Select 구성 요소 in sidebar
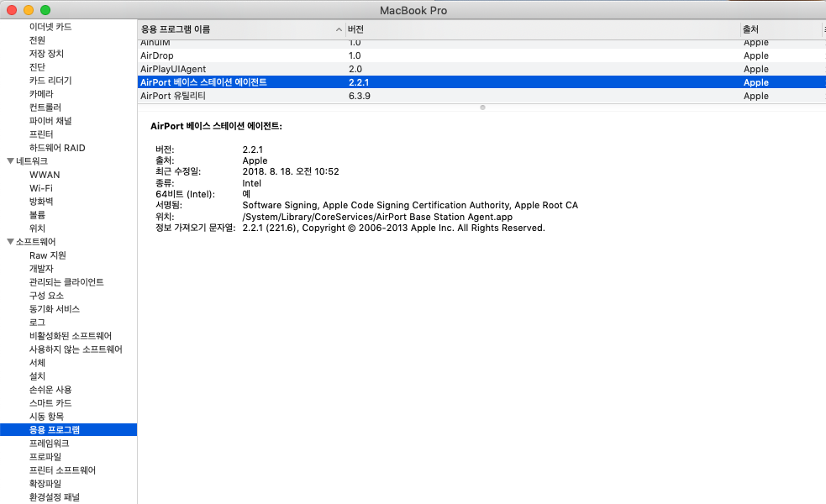The width and height of the screenshot is (826, 504). click(x=46, y=296)
